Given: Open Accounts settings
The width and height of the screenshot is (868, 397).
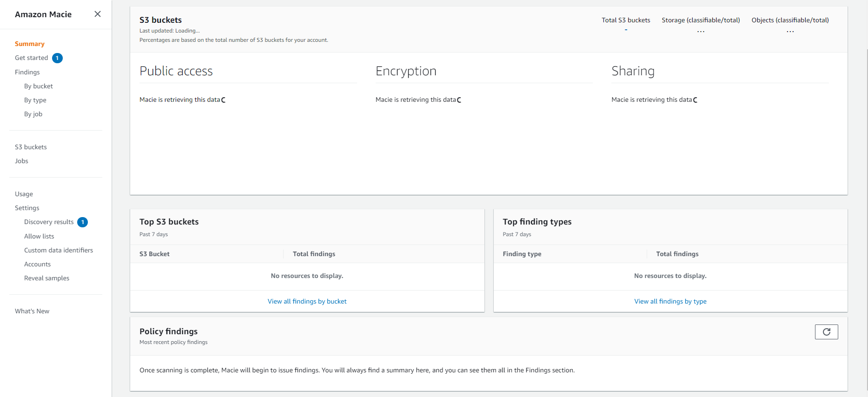Looking at the screenshot, I should (x=38, y=264).
